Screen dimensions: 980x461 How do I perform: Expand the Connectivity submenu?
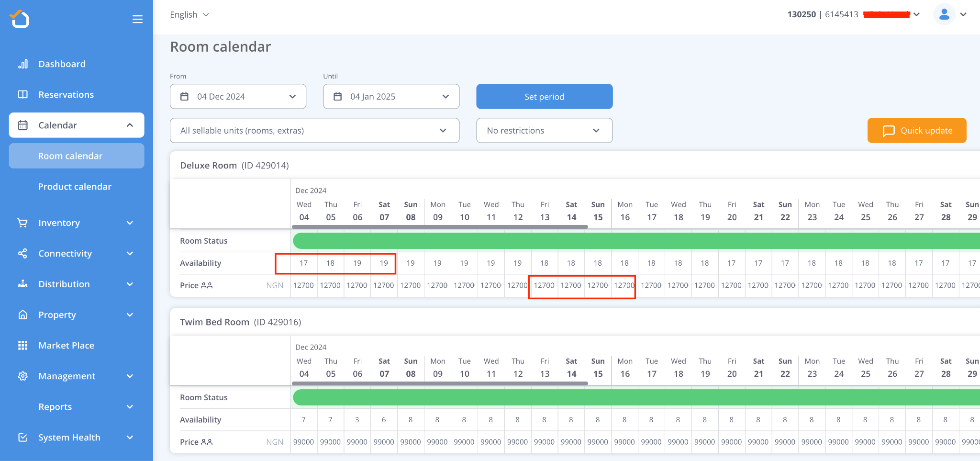pos(130,254)
